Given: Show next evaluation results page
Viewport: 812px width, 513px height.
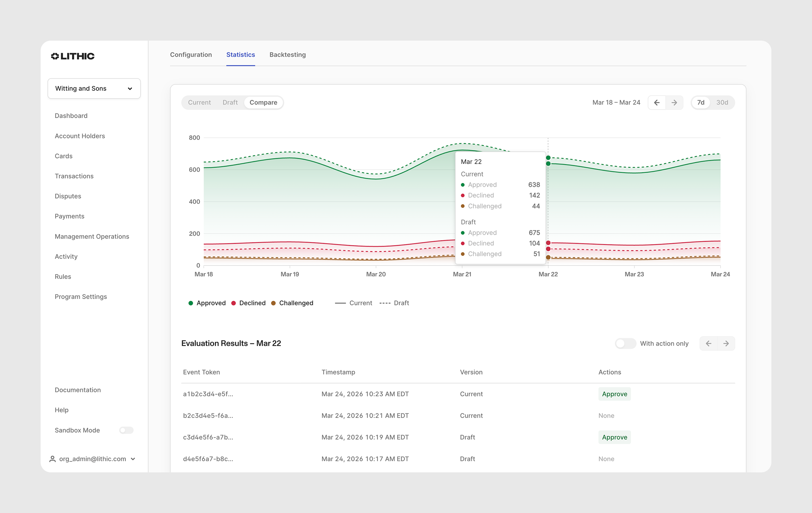Looking at the screenshot, I should click(726, 343).
